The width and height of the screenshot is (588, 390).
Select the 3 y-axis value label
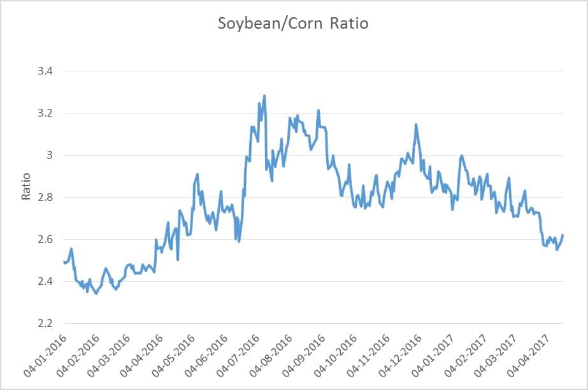49,155
